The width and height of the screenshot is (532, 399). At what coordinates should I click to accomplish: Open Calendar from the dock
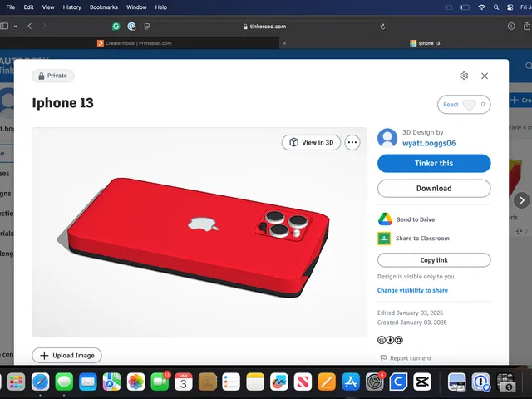[184, 382]
